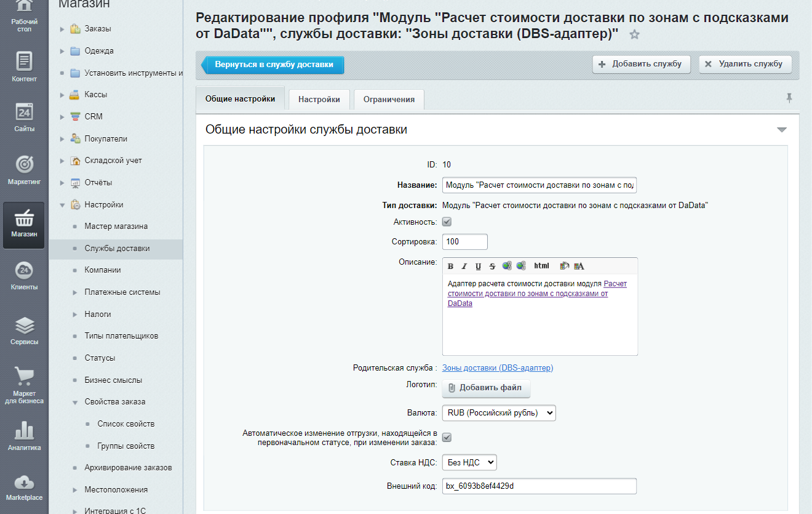The image size is (812, 514).
Task: Click inside the Внешний код input field
Action: click(539, 486)
